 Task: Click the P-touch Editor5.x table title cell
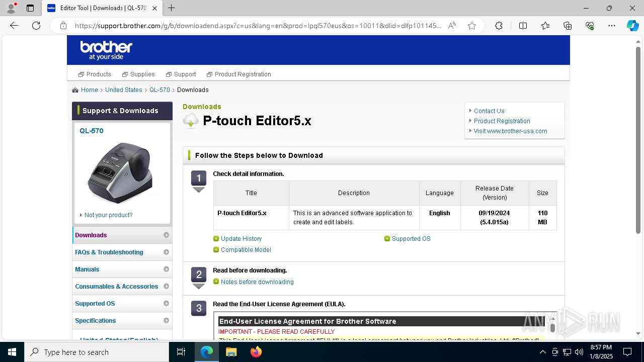[251, 218]
